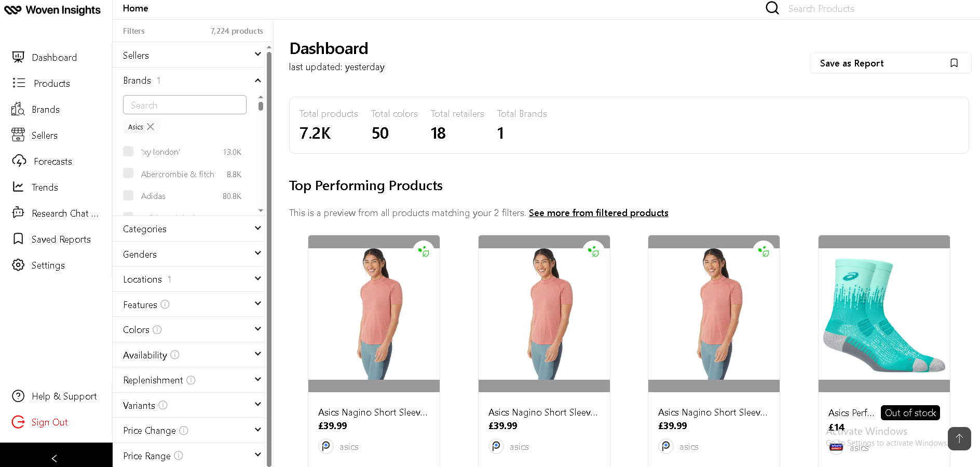Click retailer logo under first Asics Nagino product
This screenshot has width=980, height=467.
click(x=325, y=446)
